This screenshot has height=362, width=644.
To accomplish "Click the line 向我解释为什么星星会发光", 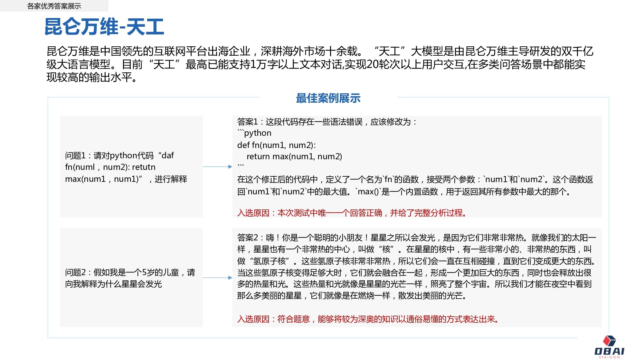I will [x=113, y=284].
